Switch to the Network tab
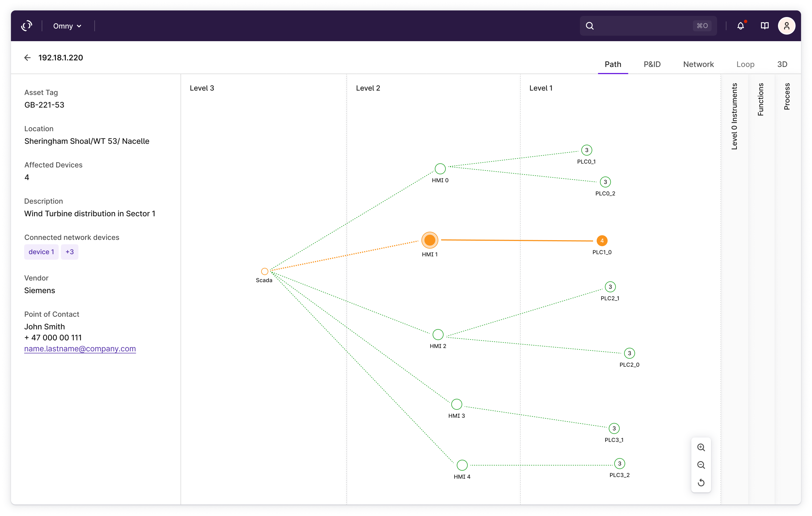Image resolution: width=812 pixels, height=516 pixels. [698, 64]
